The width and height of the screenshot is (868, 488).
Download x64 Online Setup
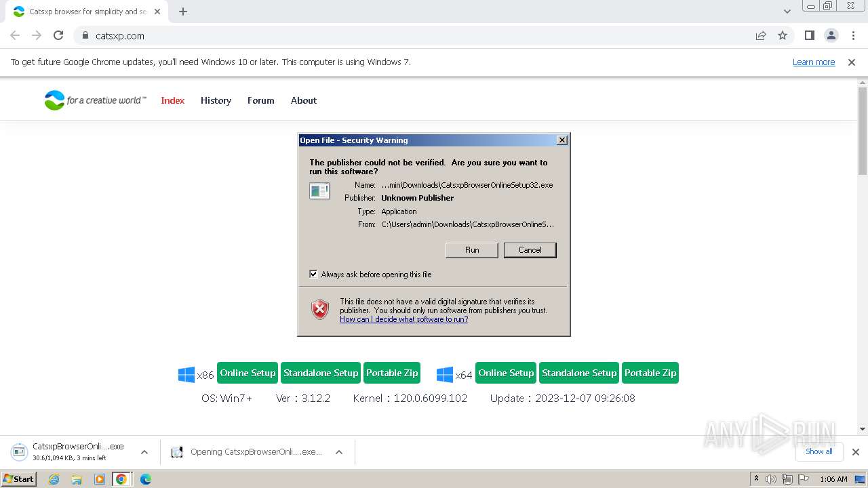point(506,373)
